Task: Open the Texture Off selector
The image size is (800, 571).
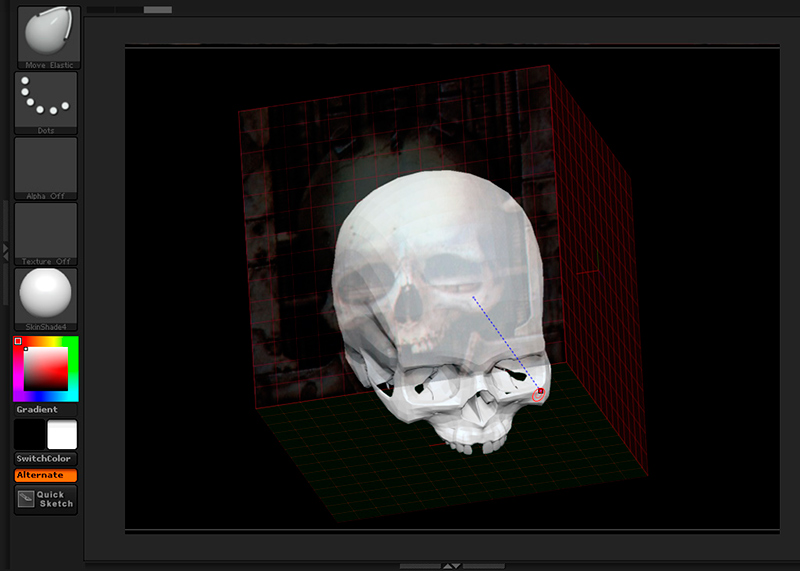Action: (x=46, y=231)
